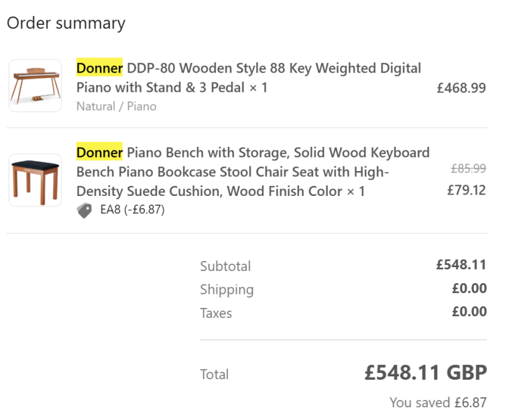Click the Taxes label

point(216,313)
